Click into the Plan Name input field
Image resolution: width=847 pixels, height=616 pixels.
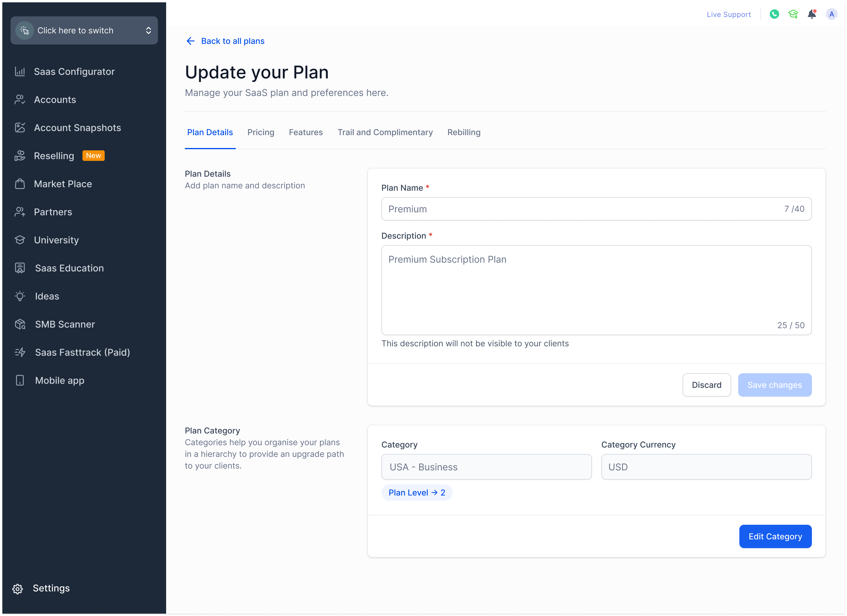point(583,209)
